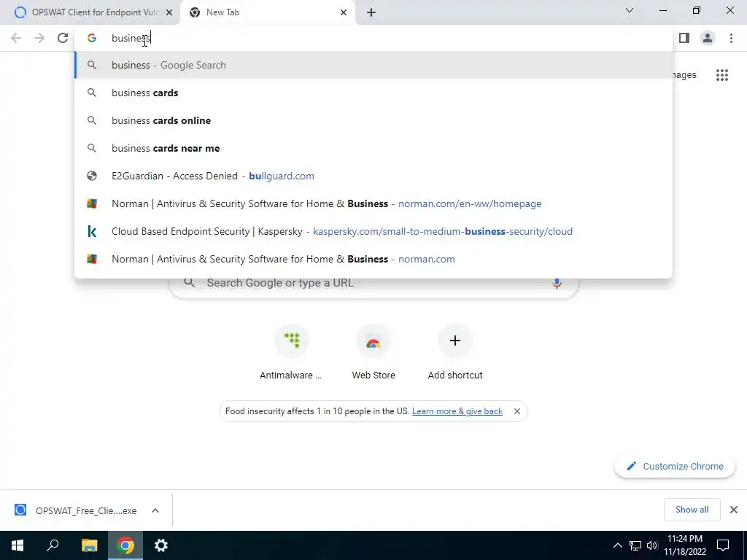Open taskbar search magnifier

click(53, 545)
